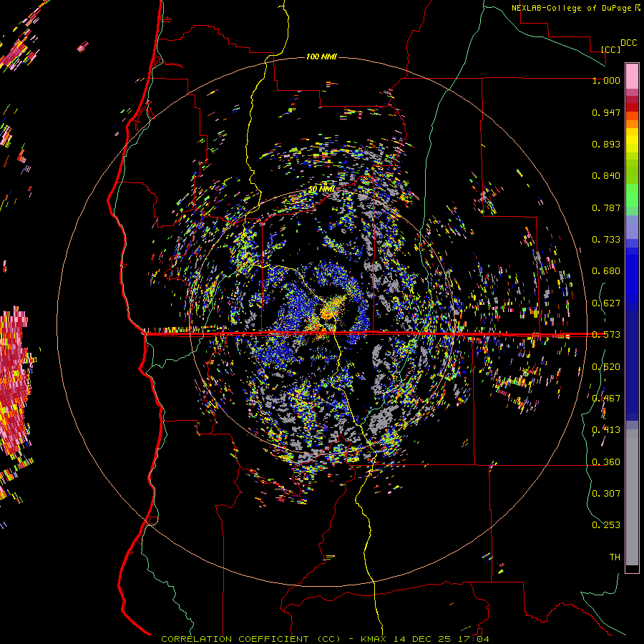Select the 0.573 scale value

coord(606,335)
